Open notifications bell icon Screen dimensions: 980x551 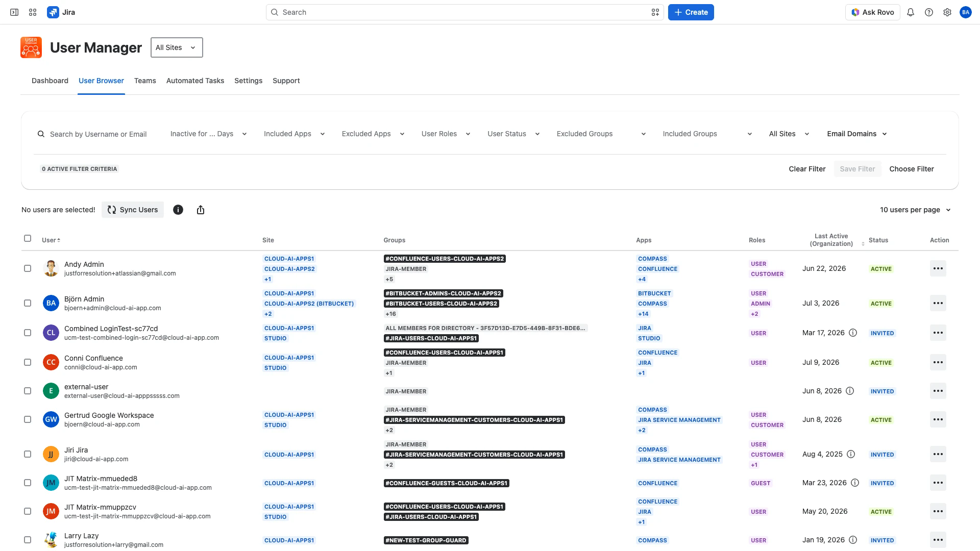point(911,12)
